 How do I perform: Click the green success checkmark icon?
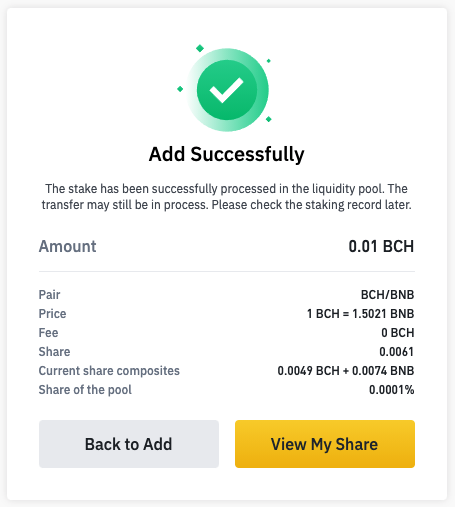coord(227,90)
